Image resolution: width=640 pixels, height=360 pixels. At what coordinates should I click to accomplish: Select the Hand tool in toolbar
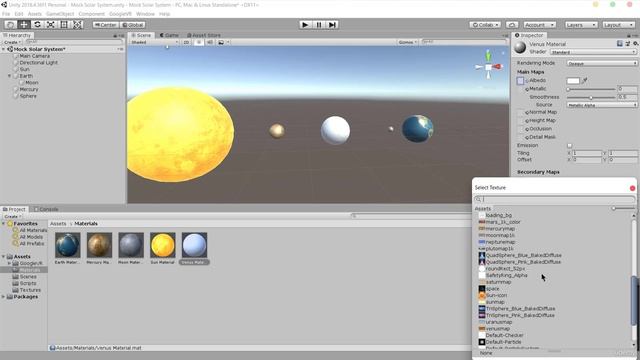click(11, 24)
